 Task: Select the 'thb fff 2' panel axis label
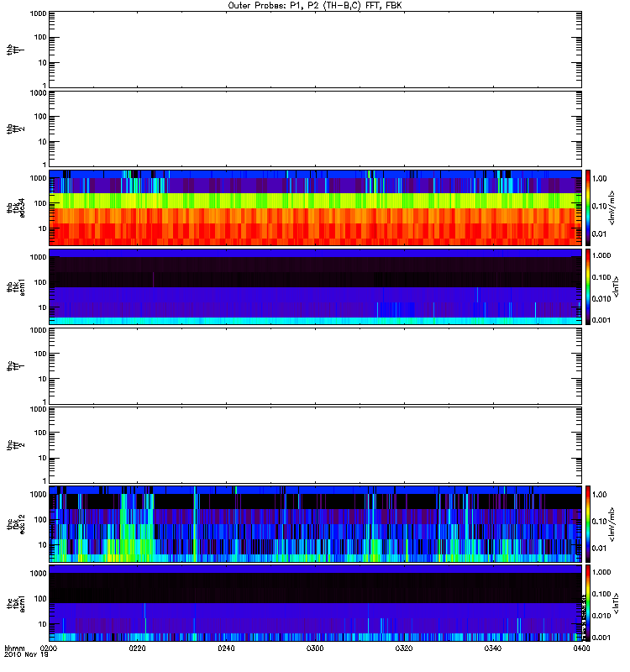click(x=15, y=129)
